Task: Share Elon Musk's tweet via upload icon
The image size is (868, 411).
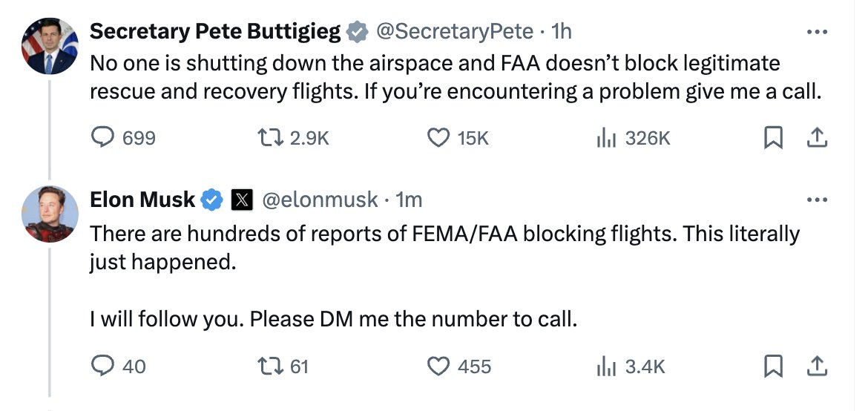Action: (817, 366)
